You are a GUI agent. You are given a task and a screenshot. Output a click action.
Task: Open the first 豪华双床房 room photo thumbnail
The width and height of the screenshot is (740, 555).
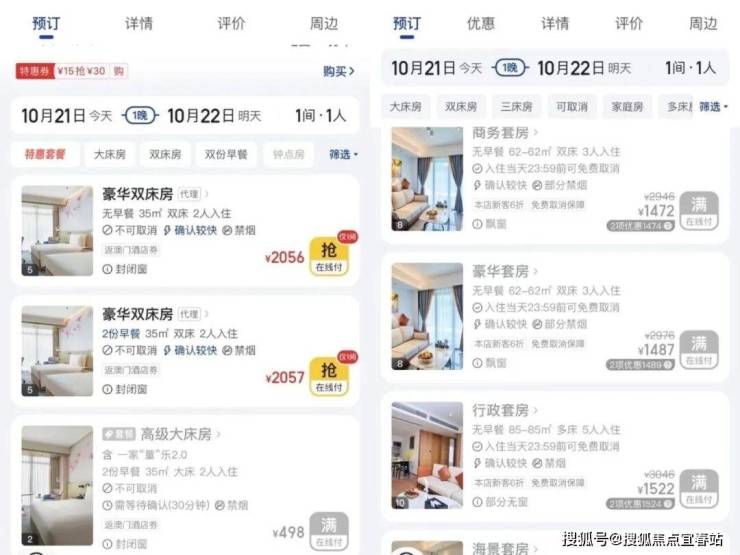57,231
